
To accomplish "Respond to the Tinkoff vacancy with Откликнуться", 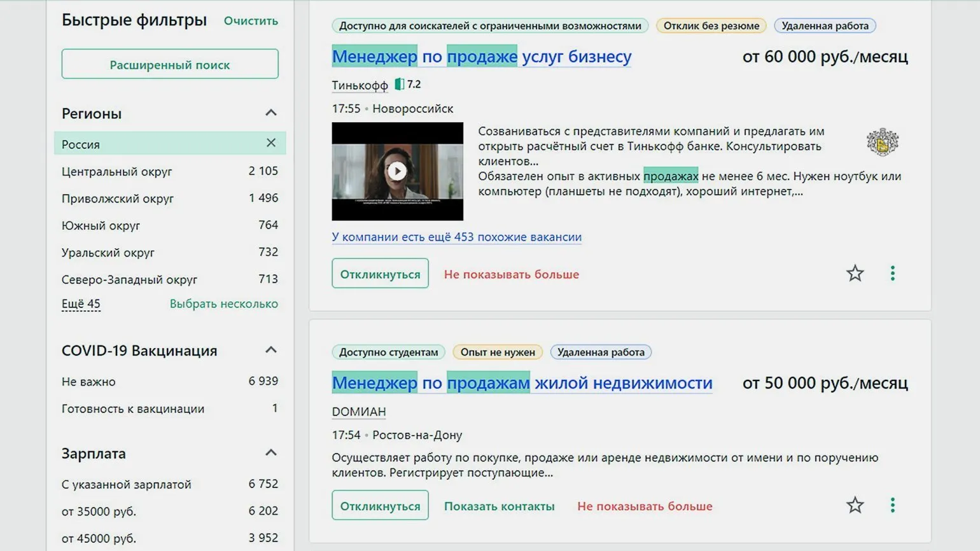I will click(380, 274).
